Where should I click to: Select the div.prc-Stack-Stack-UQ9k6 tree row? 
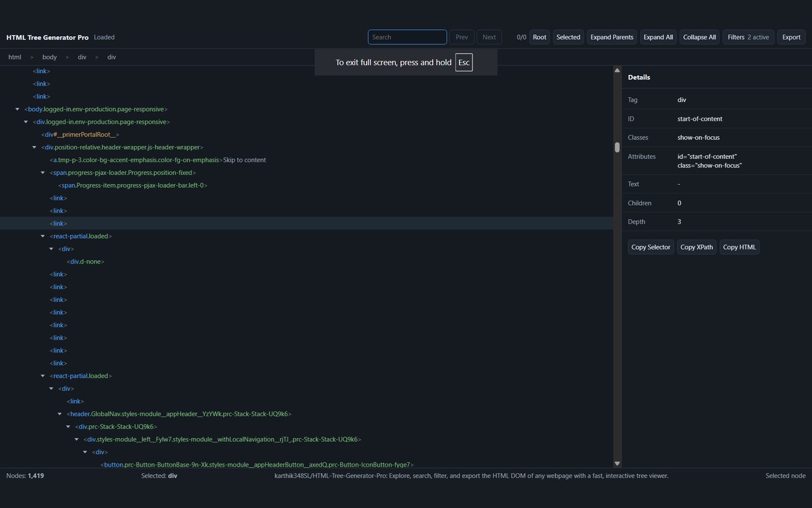307,427
